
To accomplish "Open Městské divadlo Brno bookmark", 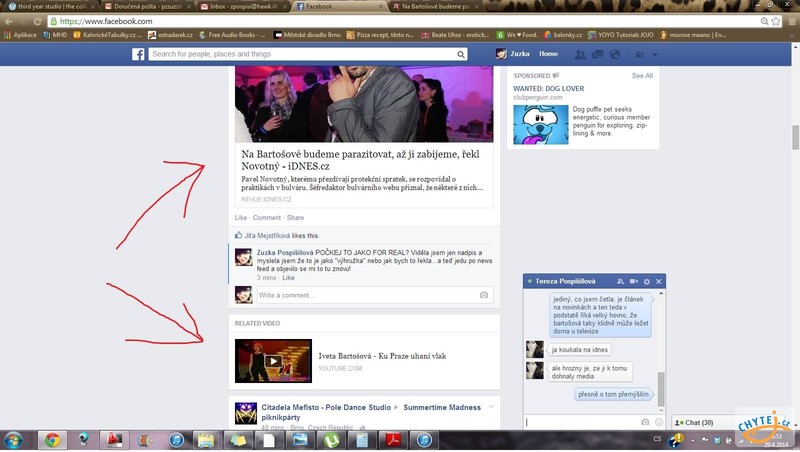I will coord(307,35).
